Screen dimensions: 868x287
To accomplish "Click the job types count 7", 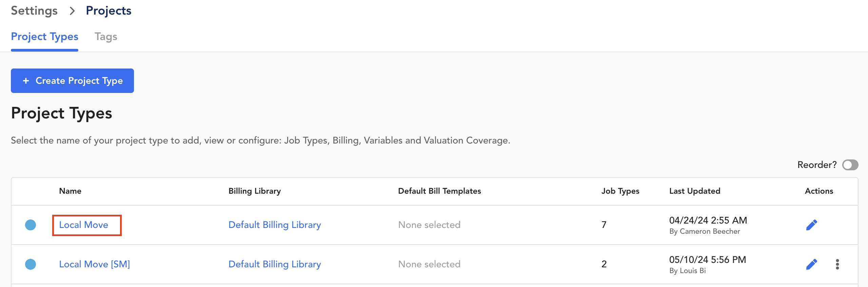I will click(604, 225).
